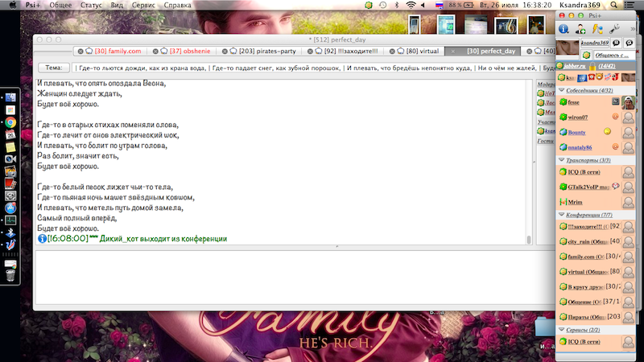Open status selector smiley button
644x362 pixels.
tap(587, 55)
